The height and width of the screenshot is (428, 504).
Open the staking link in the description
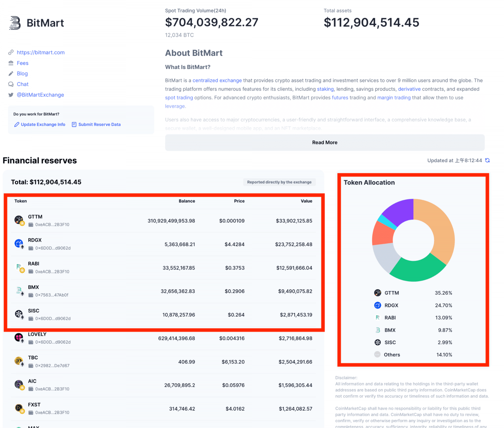325,89
